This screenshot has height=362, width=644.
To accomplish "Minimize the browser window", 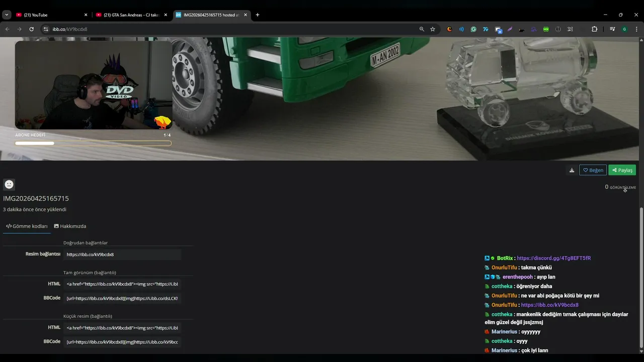I will tap(605, 15).
